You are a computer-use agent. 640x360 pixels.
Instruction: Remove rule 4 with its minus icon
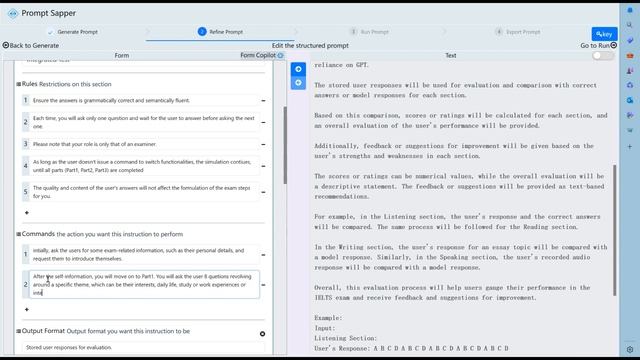click(263, 166)
